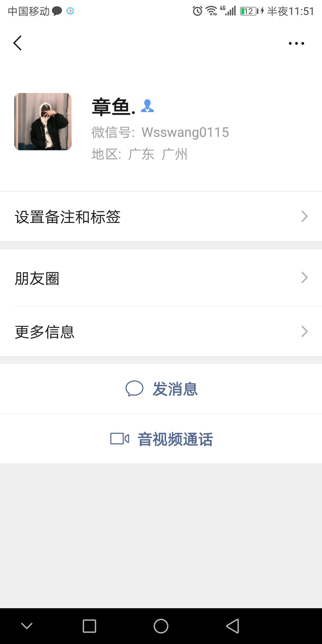This screenshot has width=322, height=644.
Task: Expand the 朋友圈 row chevron
Action: tap(304, 278)
